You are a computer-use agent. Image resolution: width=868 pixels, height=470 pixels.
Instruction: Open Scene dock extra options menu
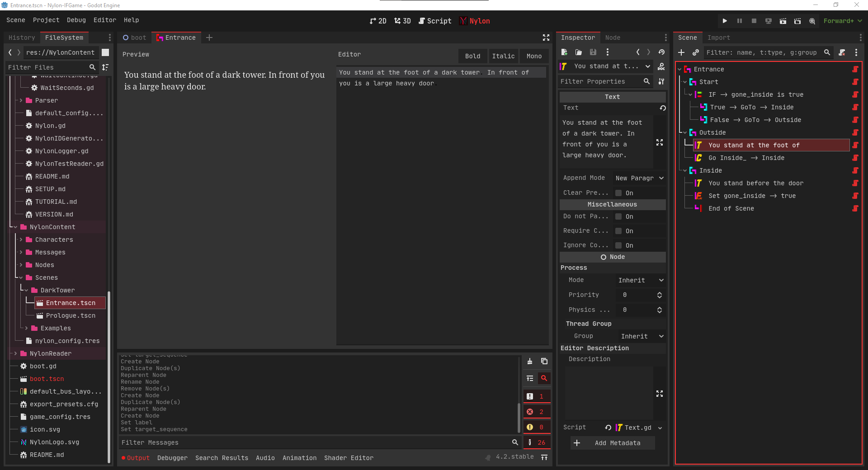coord(856,52)
